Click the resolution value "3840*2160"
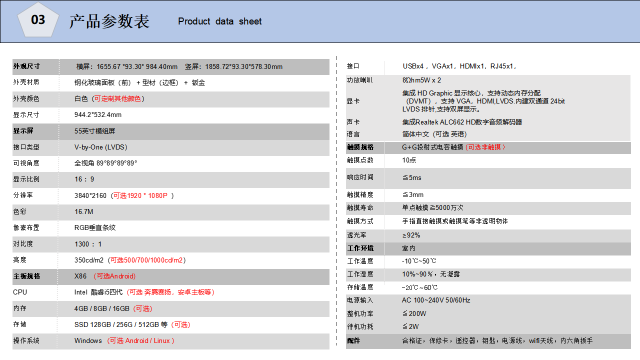This screenshot has width=640, height=360. click(90, 196)
